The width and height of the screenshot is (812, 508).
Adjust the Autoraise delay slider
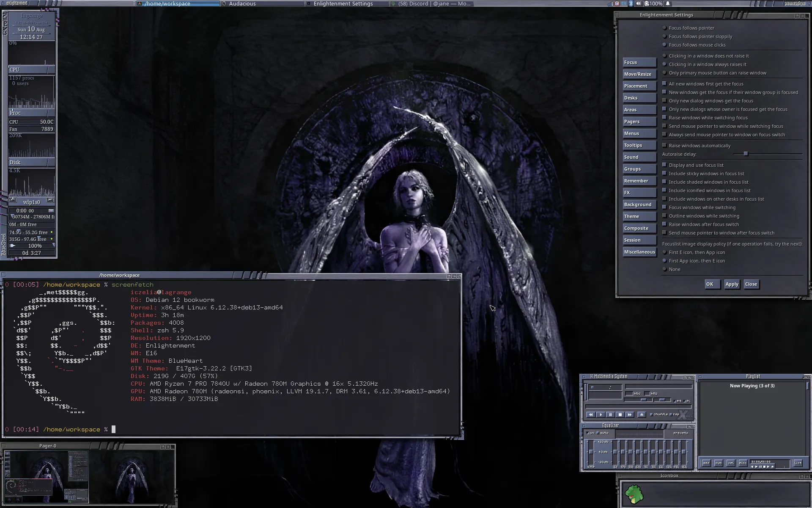pyautogui.click(x=746, y=154)
